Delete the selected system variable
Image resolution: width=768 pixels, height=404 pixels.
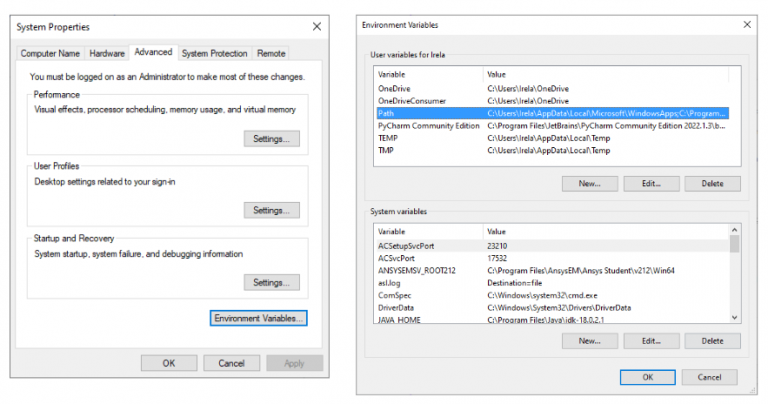coord(712,341)
